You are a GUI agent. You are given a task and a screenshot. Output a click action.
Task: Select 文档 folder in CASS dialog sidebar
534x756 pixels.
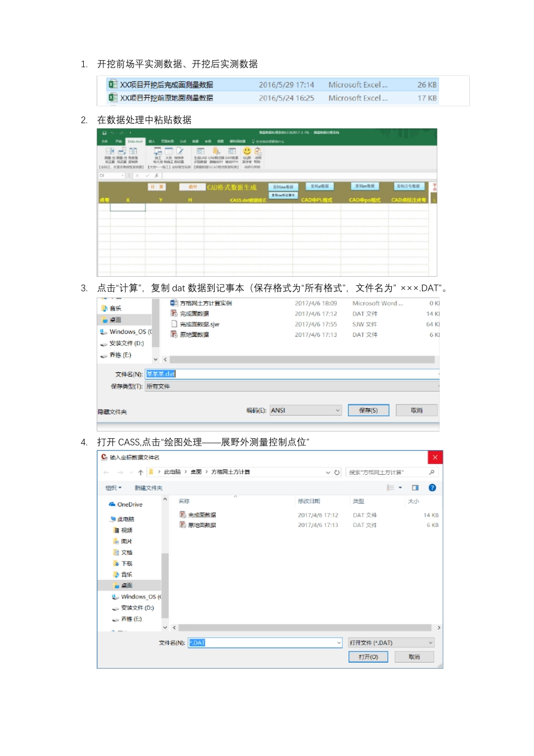123,552
